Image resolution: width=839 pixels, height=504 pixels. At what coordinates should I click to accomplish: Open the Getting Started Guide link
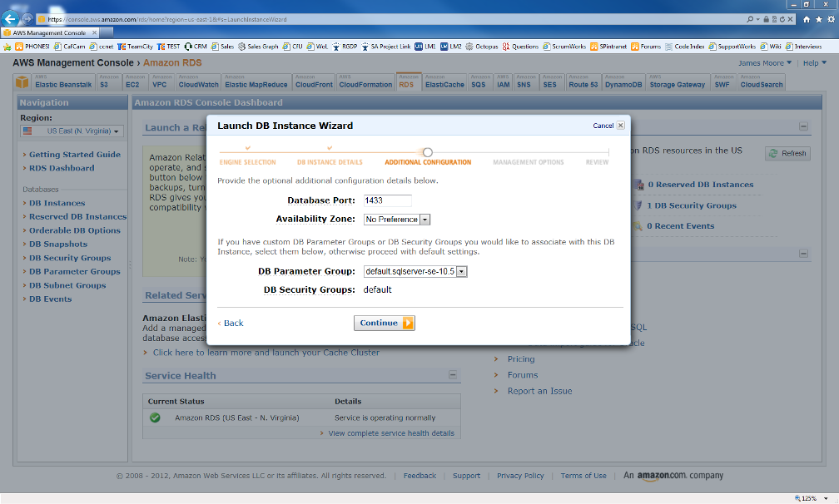[x=75, y=155]
